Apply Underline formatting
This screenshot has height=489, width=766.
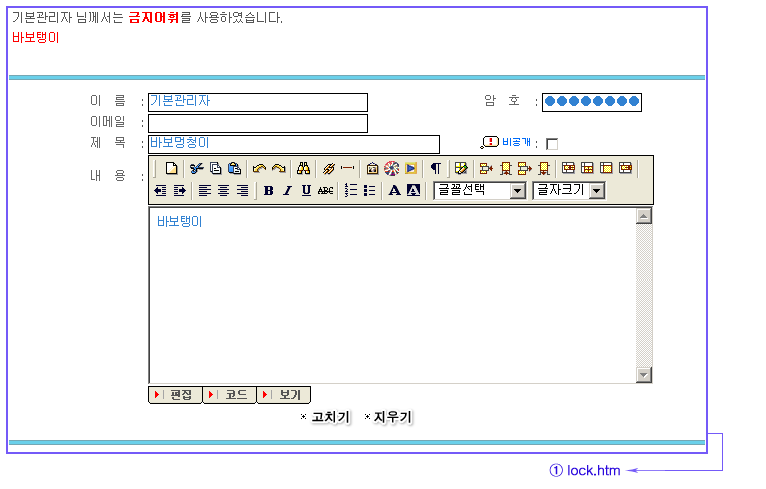(306, 190)
